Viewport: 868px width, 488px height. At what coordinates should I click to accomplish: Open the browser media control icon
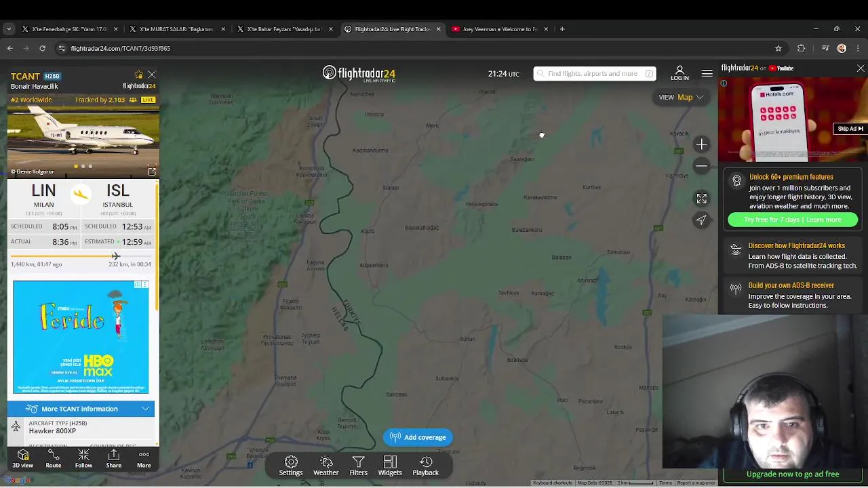click(825, 48)
